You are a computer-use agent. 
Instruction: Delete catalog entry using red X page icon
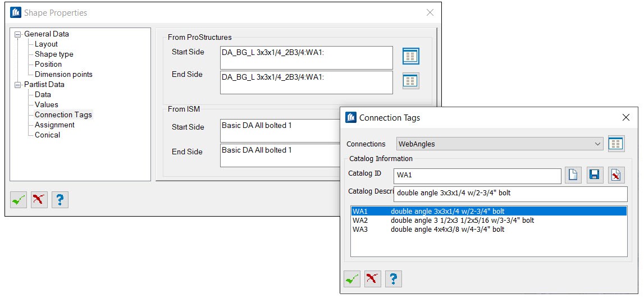616,175
